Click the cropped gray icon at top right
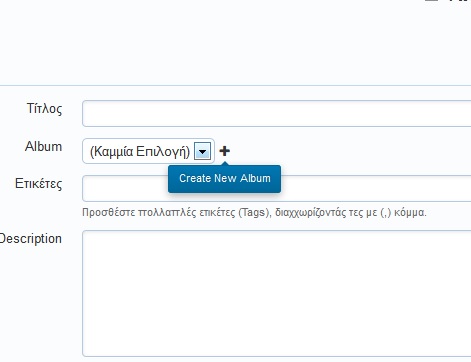 pos(431,1)
